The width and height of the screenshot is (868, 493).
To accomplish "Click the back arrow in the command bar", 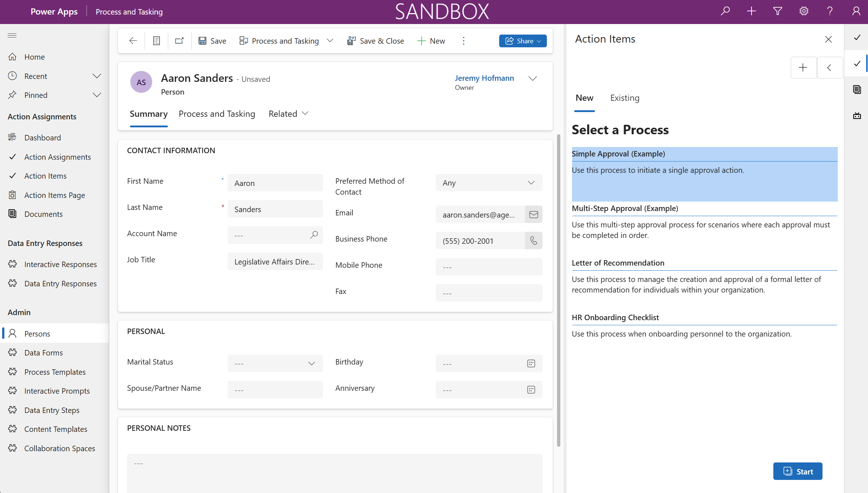I will pyautogui.click(x=133, y=41).
